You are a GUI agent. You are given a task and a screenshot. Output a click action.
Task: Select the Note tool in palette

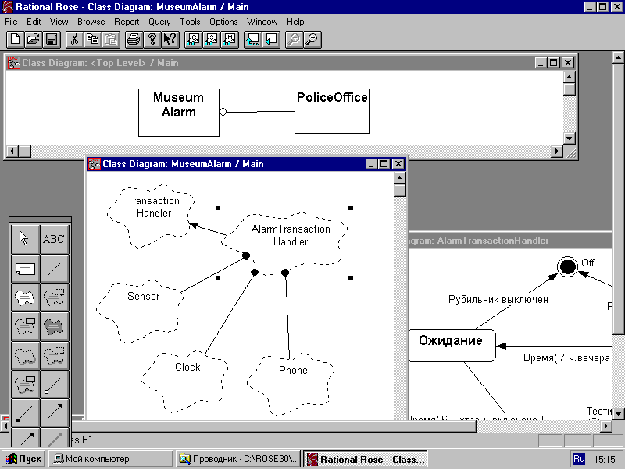pos(24,267)
